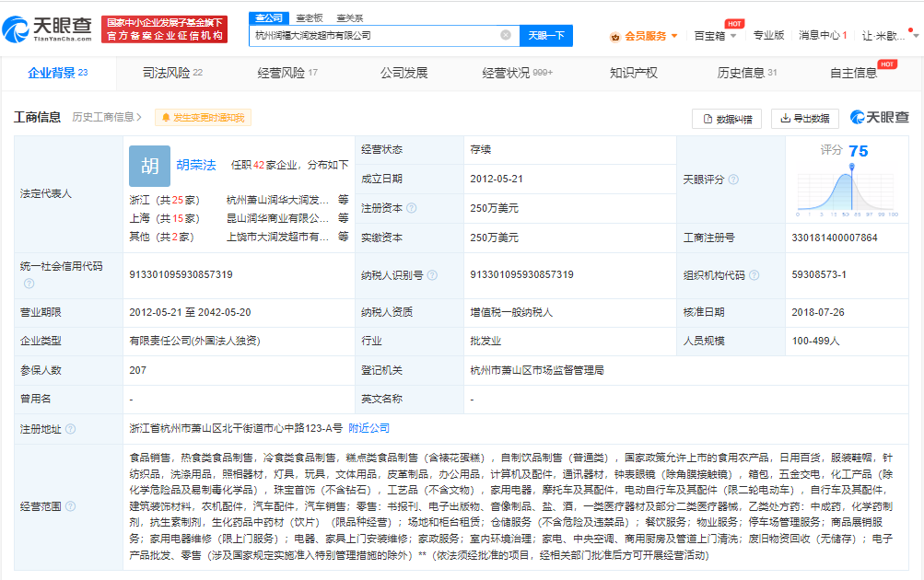Click the Tianyancha logo in the header
This screenshot has width=924, height=580.
48,29
